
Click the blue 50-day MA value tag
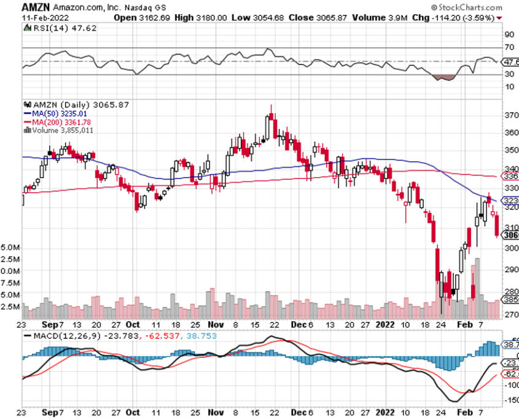510,201
